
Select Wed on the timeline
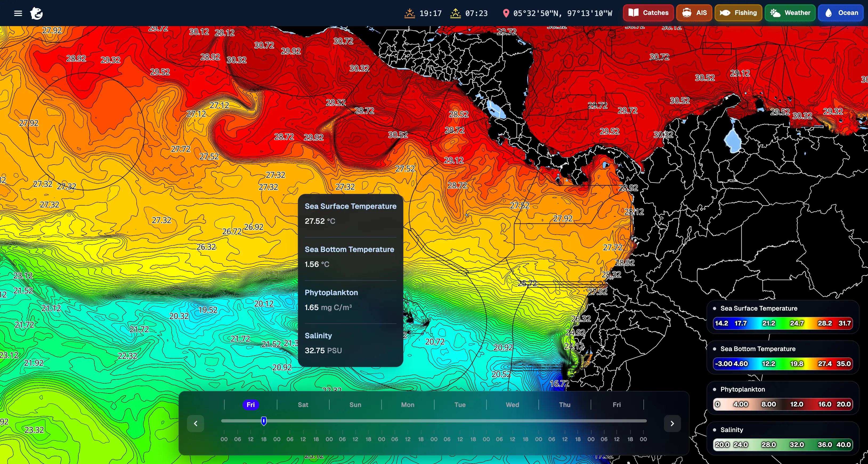(512, 405)
